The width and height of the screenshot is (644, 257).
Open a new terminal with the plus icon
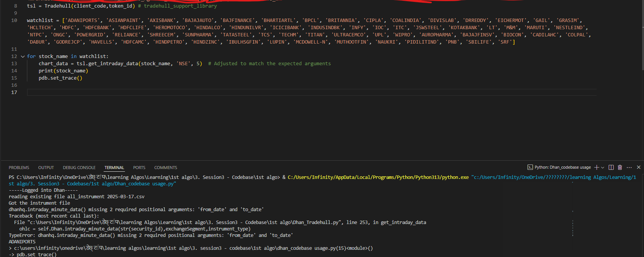597,167
